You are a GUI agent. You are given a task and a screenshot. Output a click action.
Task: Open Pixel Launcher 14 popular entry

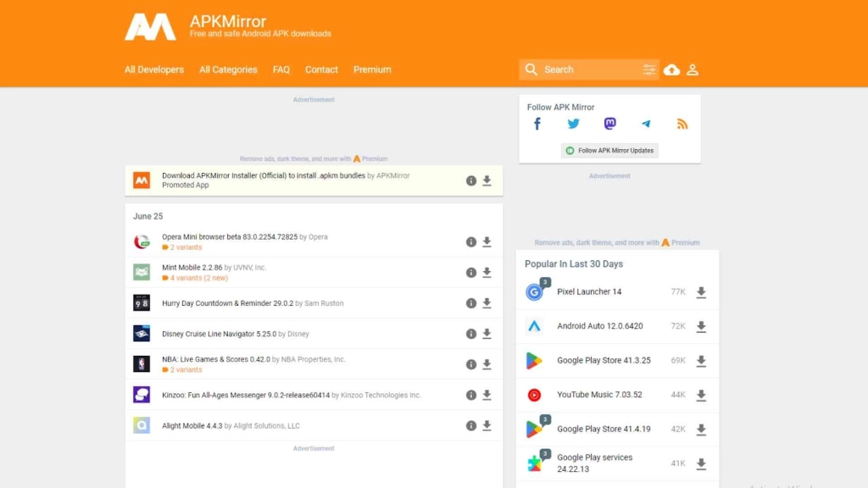click(589, 291)
